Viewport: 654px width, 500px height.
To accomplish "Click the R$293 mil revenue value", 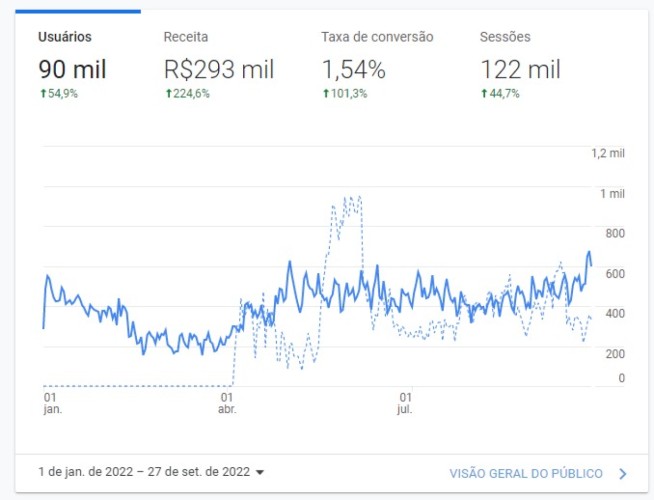I will pos(219,69).
